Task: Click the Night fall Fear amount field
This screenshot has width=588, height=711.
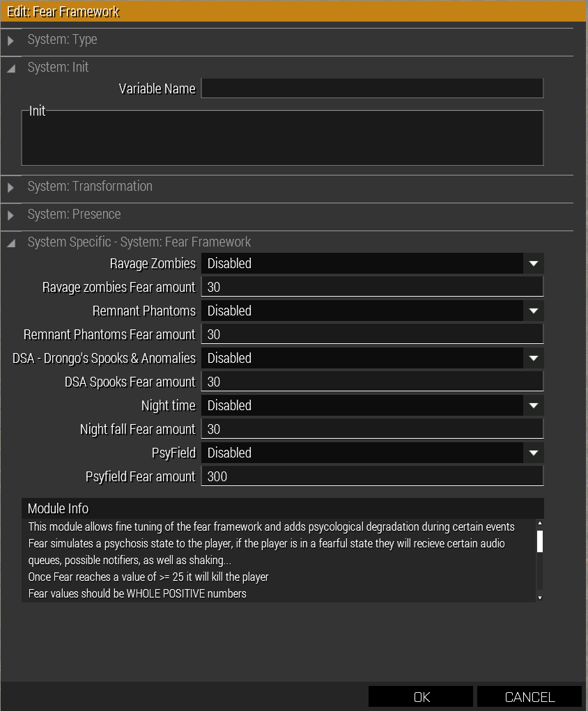Action: coord(372,429)
